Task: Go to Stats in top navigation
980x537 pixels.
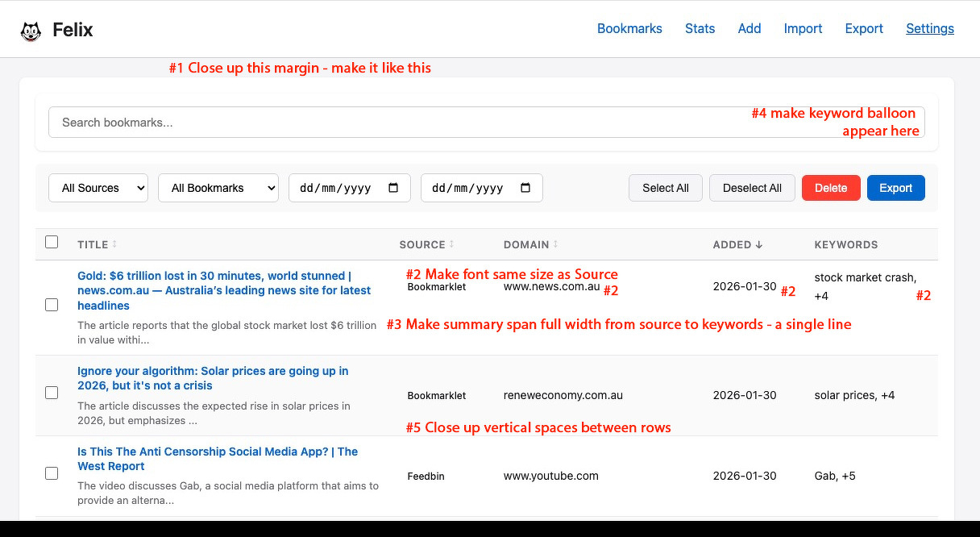Action: (700, 29)
